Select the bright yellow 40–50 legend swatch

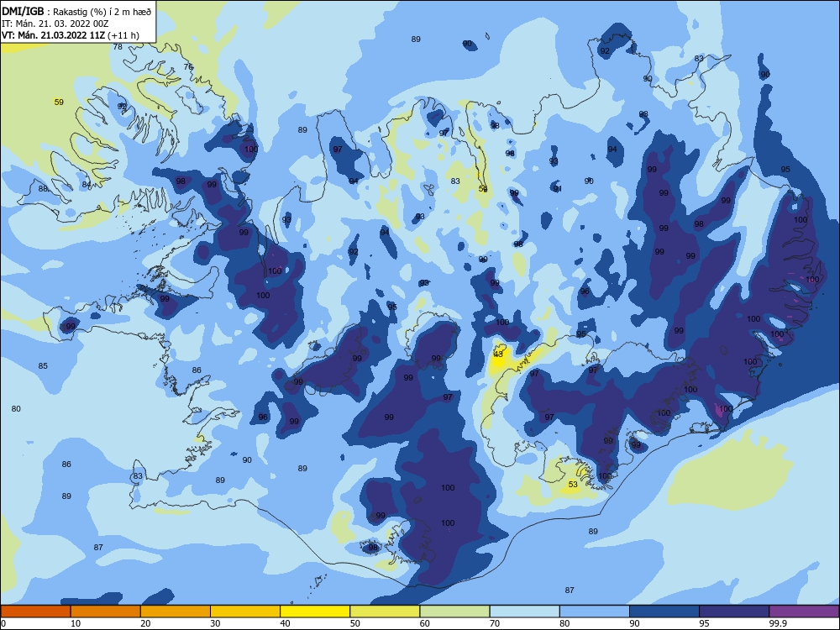tap(315, 612)
